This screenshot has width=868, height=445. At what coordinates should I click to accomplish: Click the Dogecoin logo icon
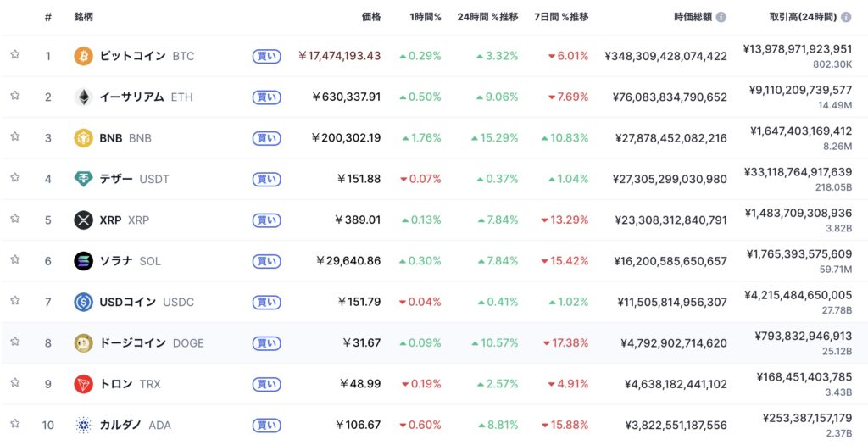point(83,342)
